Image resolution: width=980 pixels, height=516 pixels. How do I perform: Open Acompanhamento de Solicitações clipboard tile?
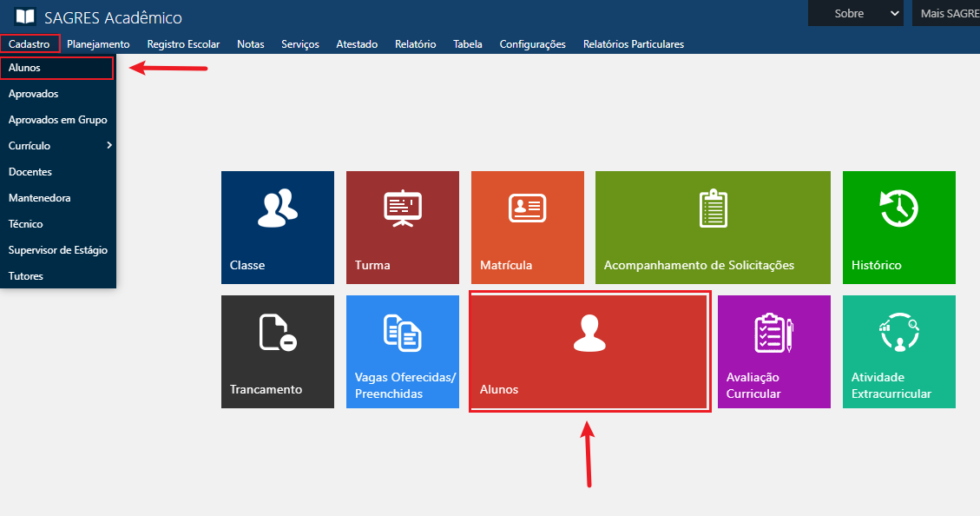[x=713, y=208]
